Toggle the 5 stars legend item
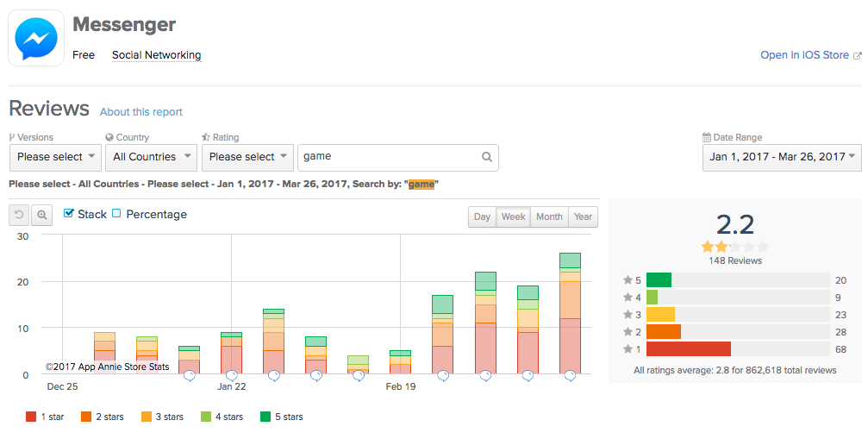 282,417
